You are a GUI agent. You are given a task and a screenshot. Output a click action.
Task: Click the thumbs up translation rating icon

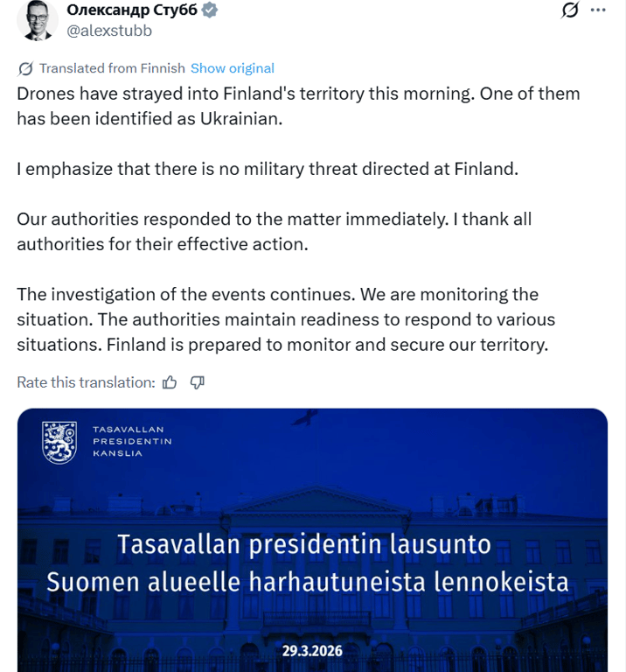pos(170,382)
